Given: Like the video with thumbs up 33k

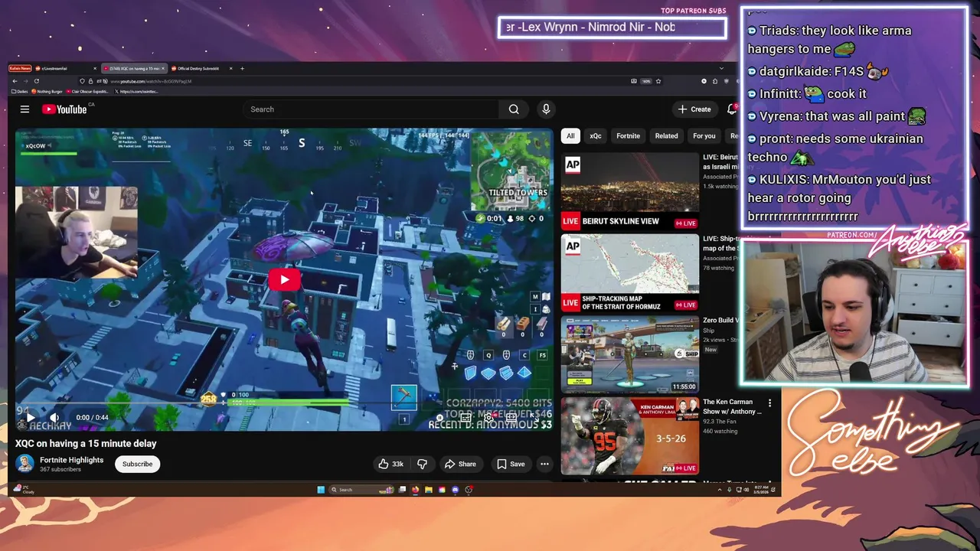Looking at the screenshot, I should click(390, 464).
